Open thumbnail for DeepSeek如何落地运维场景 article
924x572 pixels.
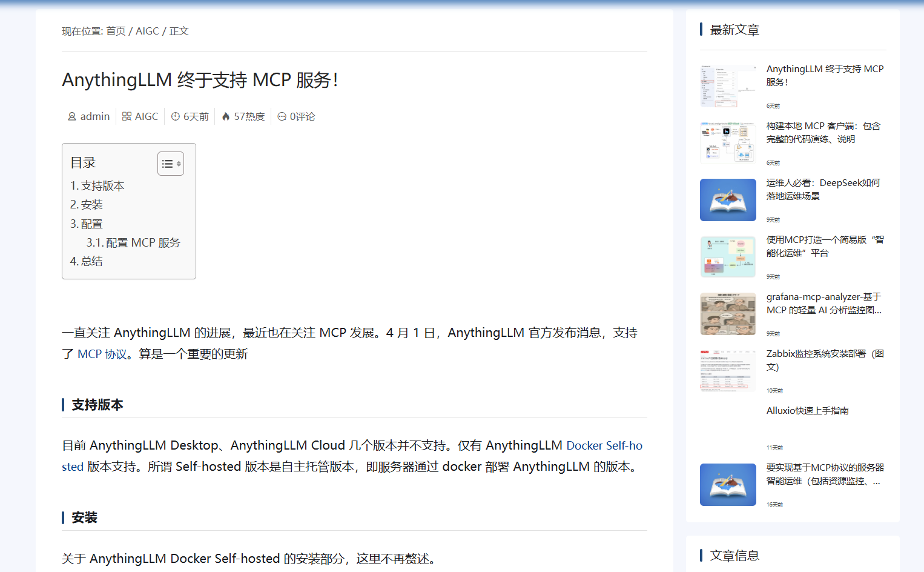coord(728,200)
